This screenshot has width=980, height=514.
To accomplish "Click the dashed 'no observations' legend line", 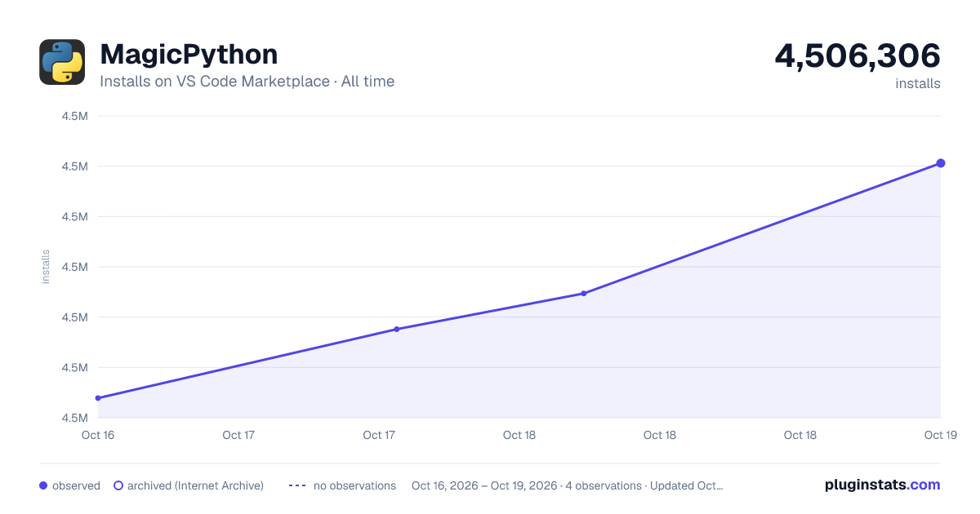I will click(x=297, y=485).
